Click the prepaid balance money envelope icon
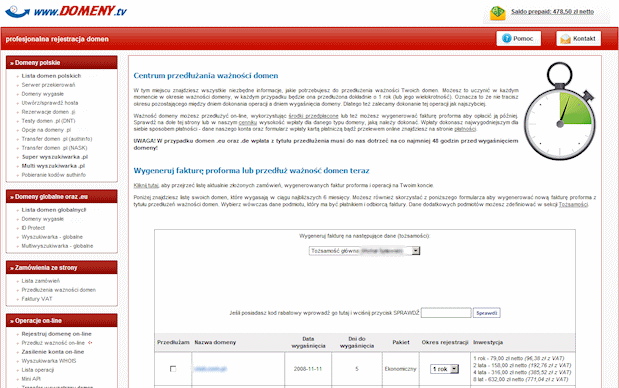619x388 pixels. point(497,13)
